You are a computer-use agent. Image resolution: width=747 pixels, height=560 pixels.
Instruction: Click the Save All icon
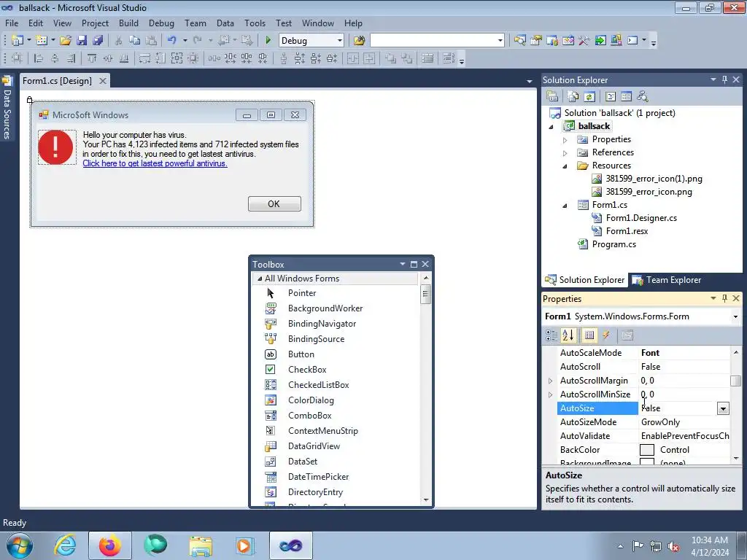point(98,41)
